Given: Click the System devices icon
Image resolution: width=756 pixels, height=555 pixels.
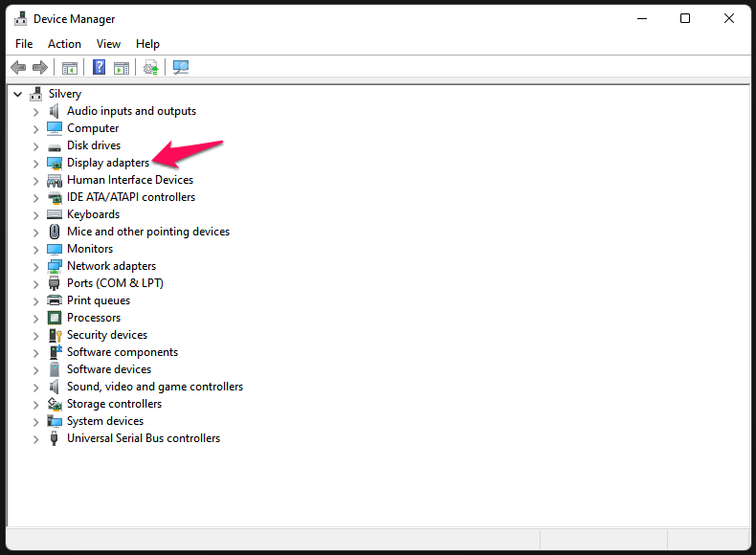Looking at the screenshot, I should tap(55, 421).
